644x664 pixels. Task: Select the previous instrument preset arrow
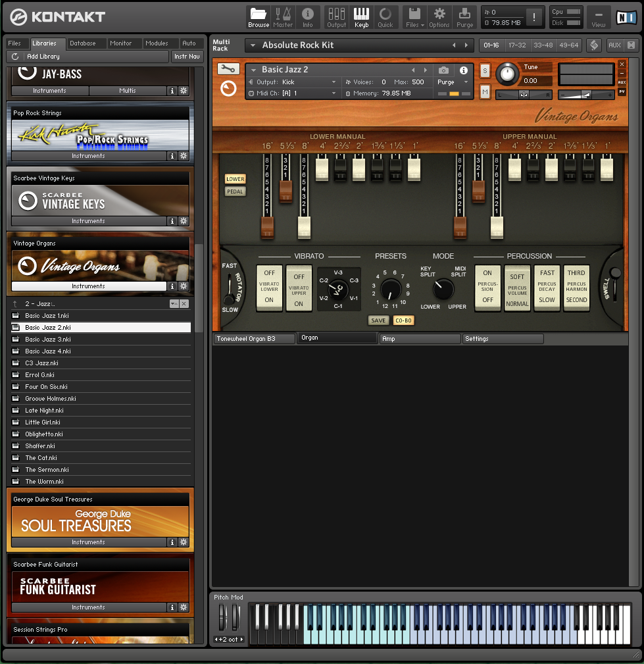click(413, 70)
